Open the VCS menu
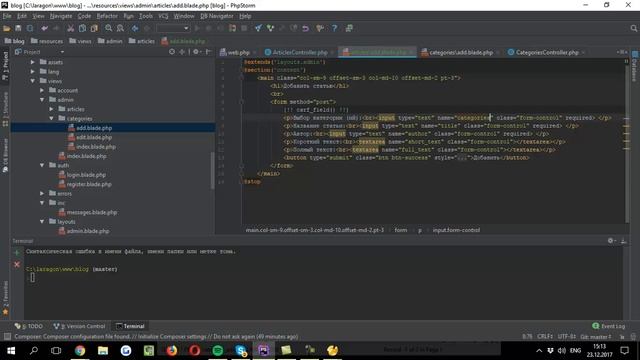 pos(163,16)
